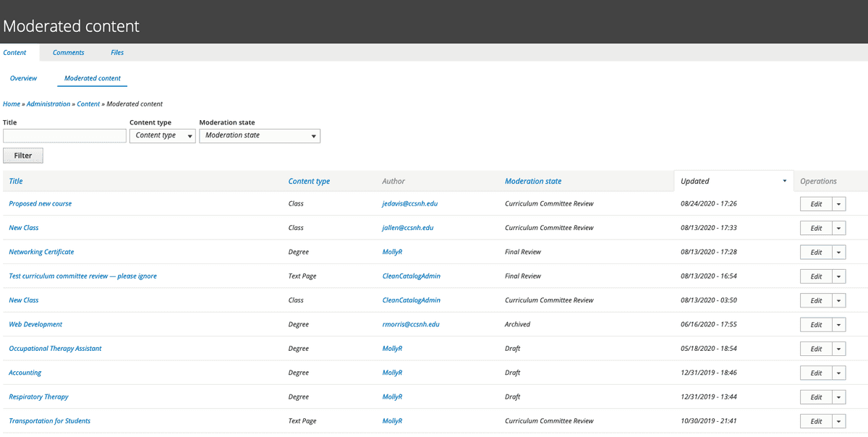Switch to the Files tab
The width and height of the screenshot is (868, 437).
point(116,52)
